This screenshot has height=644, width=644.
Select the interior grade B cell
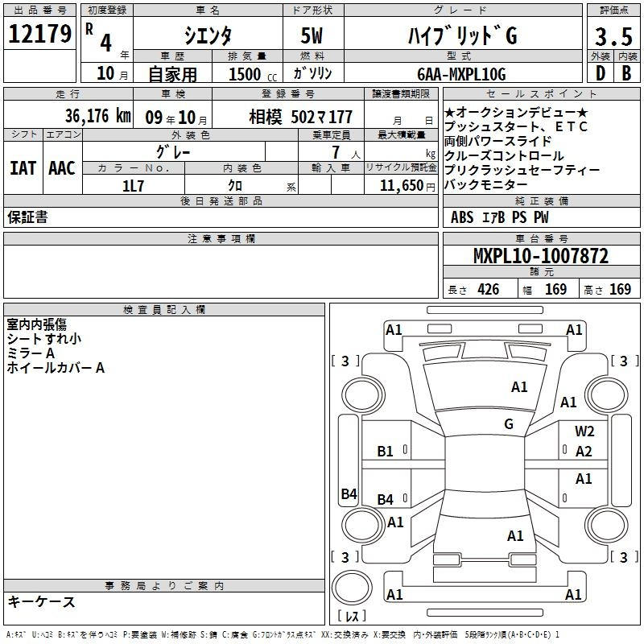pyautogui.click(x=626, y=75)
